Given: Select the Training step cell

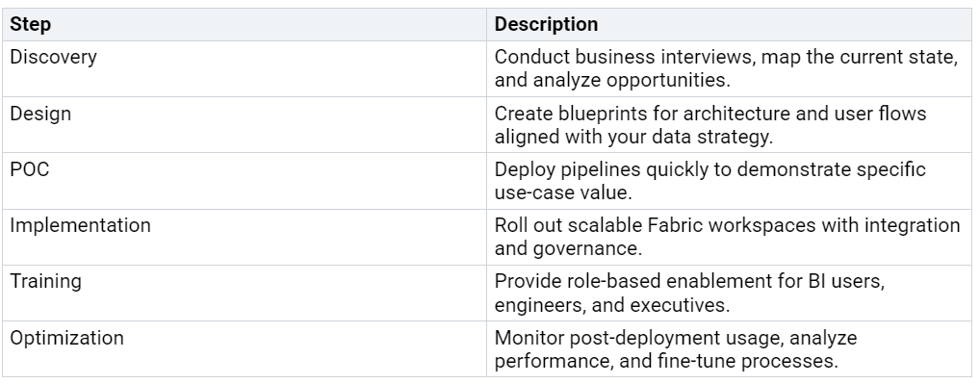Looking at the screenshot, I should (244, 294).
